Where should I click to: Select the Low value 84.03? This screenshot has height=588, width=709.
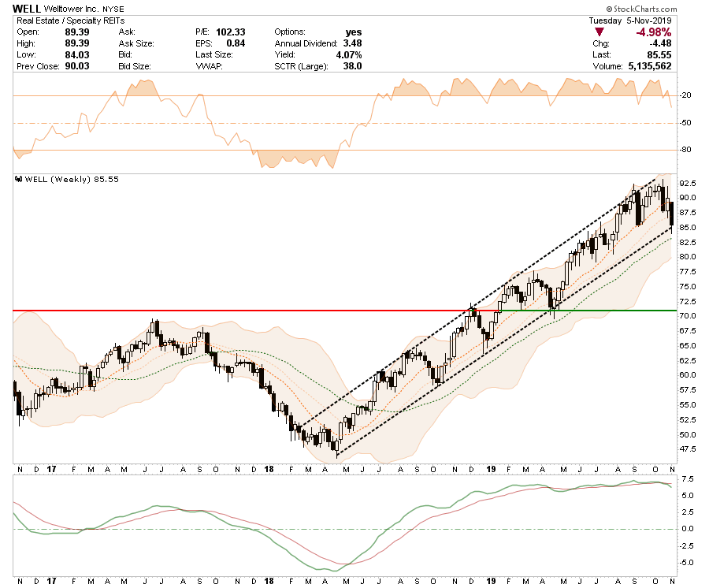click(x=77, y=54)
